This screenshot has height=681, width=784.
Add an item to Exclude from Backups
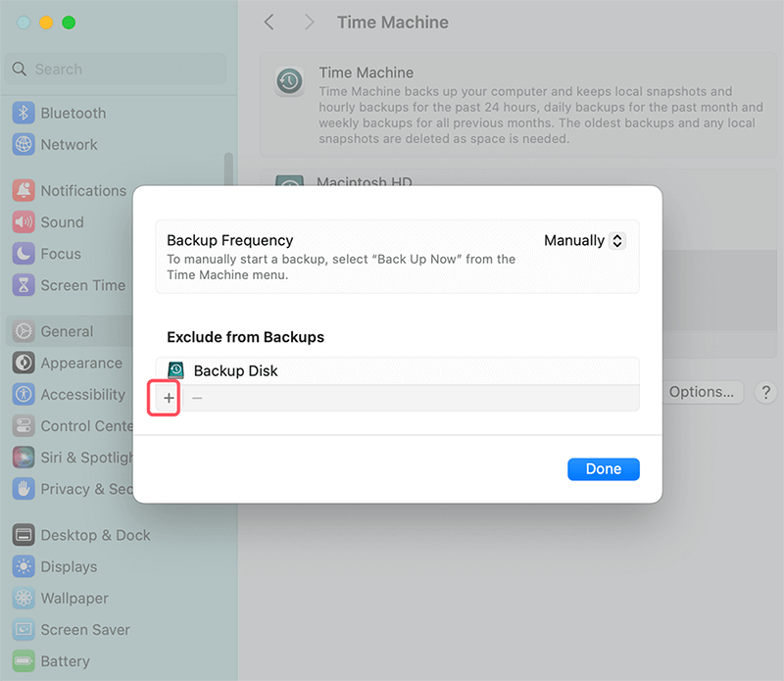coord(168,398)
